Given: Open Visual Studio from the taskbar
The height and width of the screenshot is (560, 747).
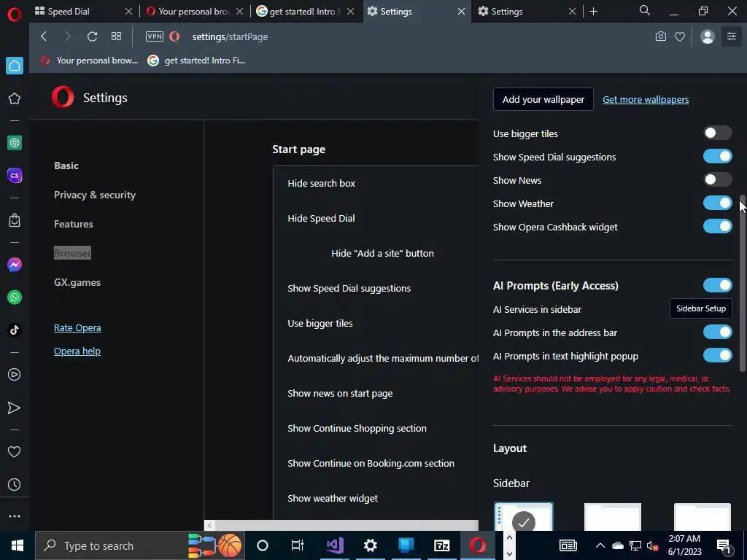Looking at the screenshot, I should pyautogui.click(x=335, y=545).
